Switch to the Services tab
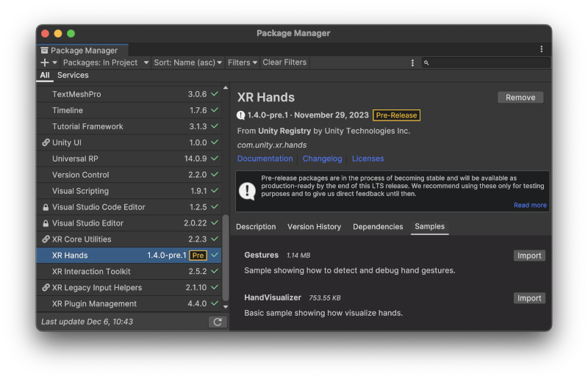588x379 pixels. (x=73, y=75)
